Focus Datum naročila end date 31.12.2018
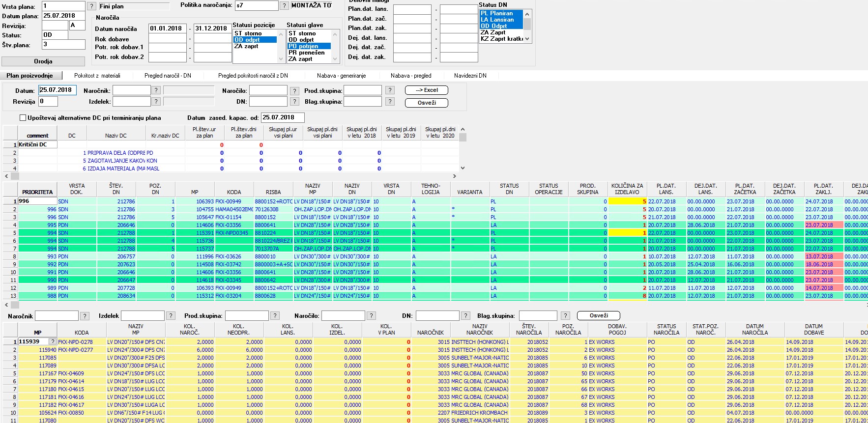 (213, 28)
